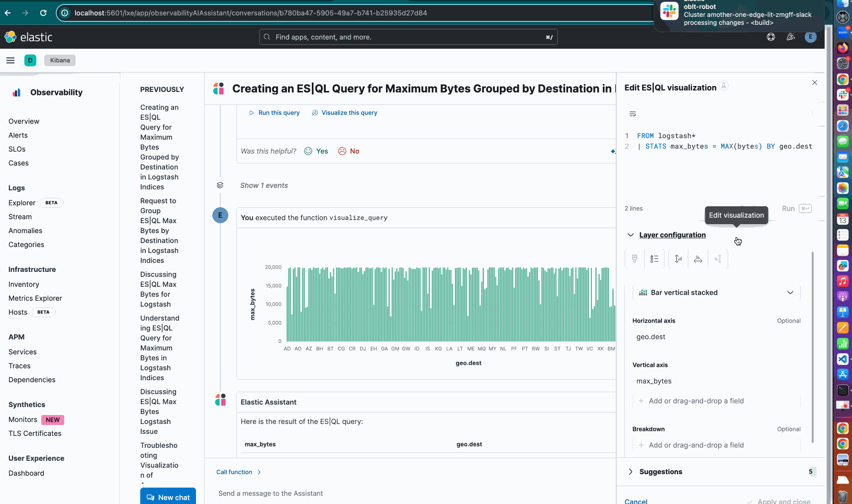
Task: Start a New chat
Action: click(x=168, y=497)
